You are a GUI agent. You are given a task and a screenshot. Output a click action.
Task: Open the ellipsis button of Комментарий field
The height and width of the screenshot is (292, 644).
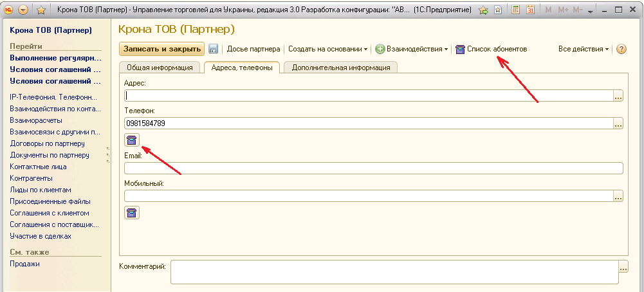(623, 266)
